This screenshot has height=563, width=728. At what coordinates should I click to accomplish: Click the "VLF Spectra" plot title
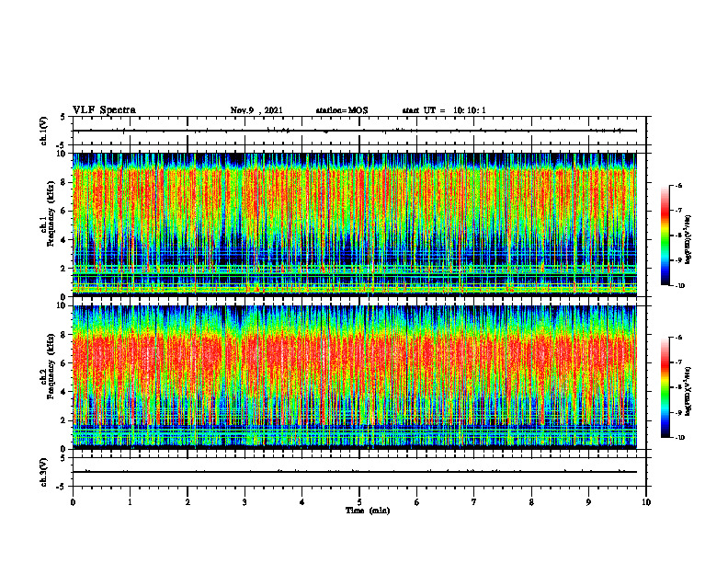point(104,110)
